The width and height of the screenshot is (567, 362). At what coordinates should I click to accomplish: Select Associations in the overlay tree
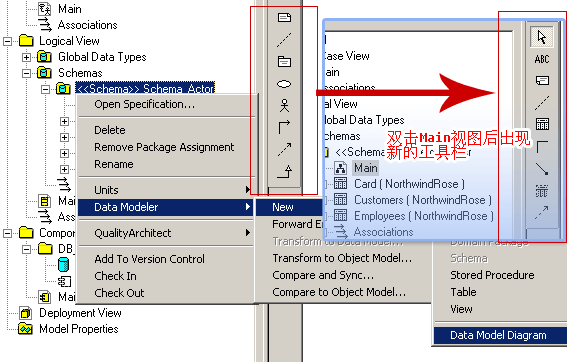coord(383,232)
